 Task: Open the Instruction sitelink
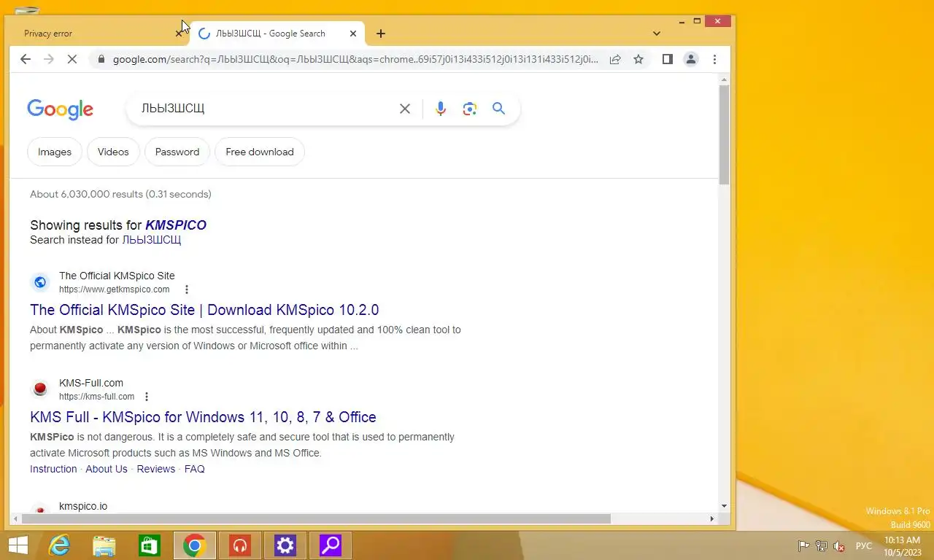click(x=53, y=469)
